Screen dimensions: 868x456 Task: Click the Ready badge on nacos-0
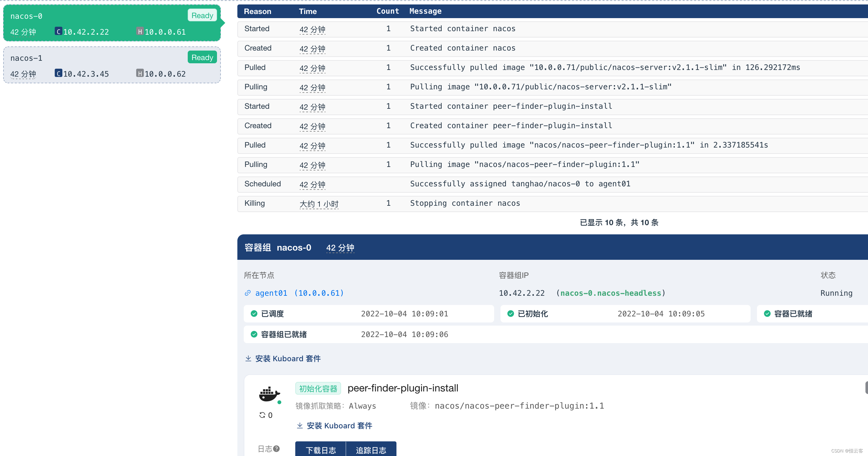[202, 15]
